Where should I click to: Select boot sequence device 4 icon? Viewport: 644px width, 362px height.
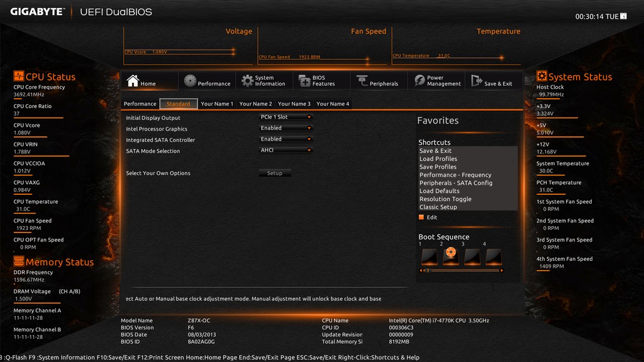[493, 256]
